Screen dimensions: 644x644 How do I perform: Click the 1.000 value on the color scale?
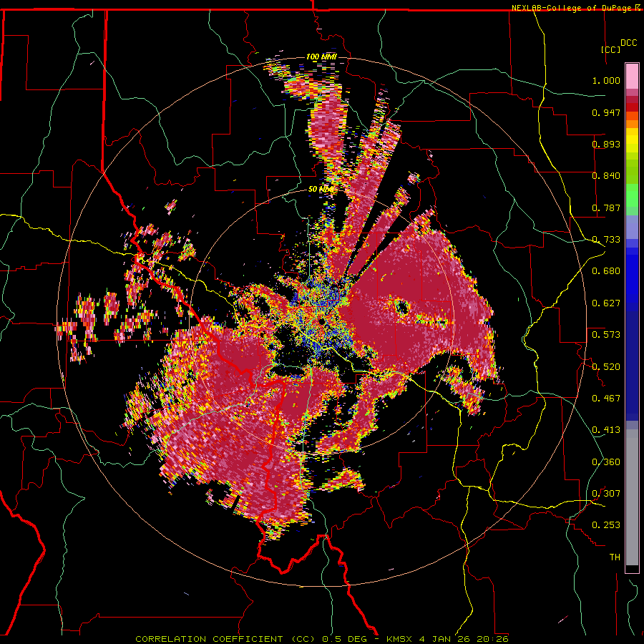[606, 80]
